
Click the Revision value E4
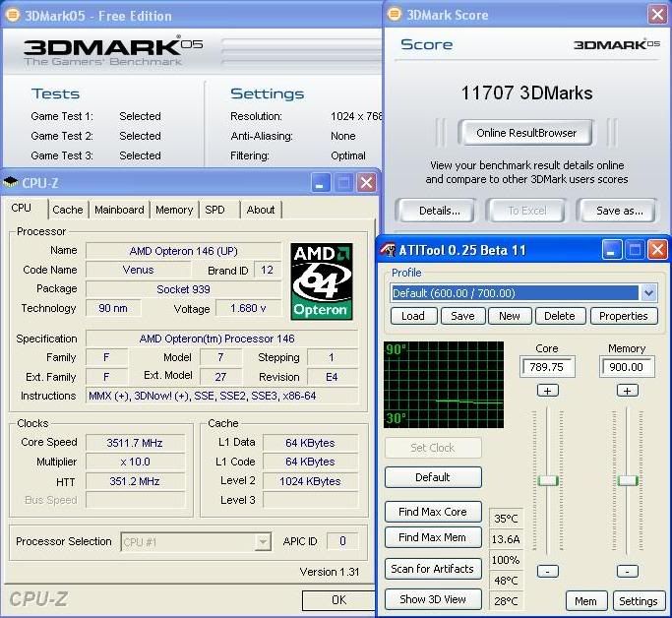click(333, 377)
